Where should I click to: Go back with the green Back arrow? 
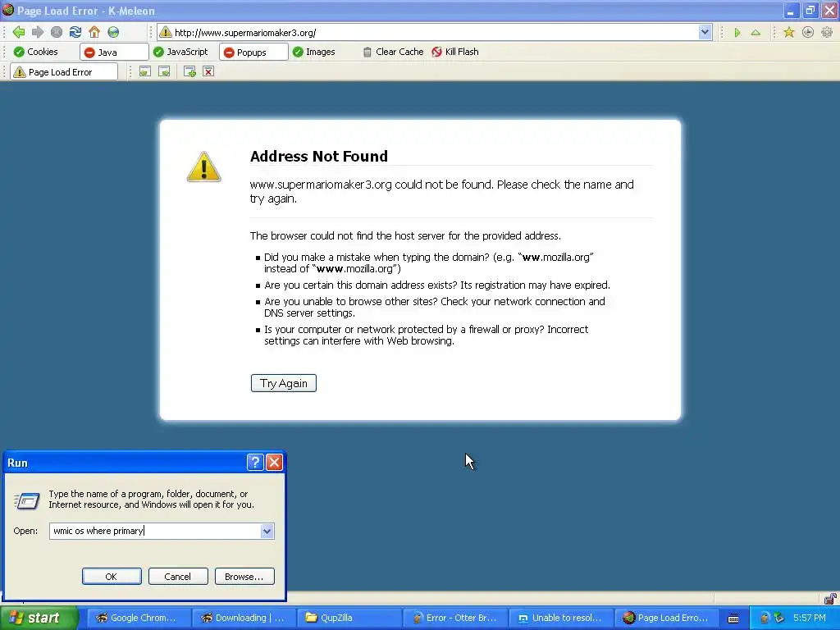pos(19,32)
